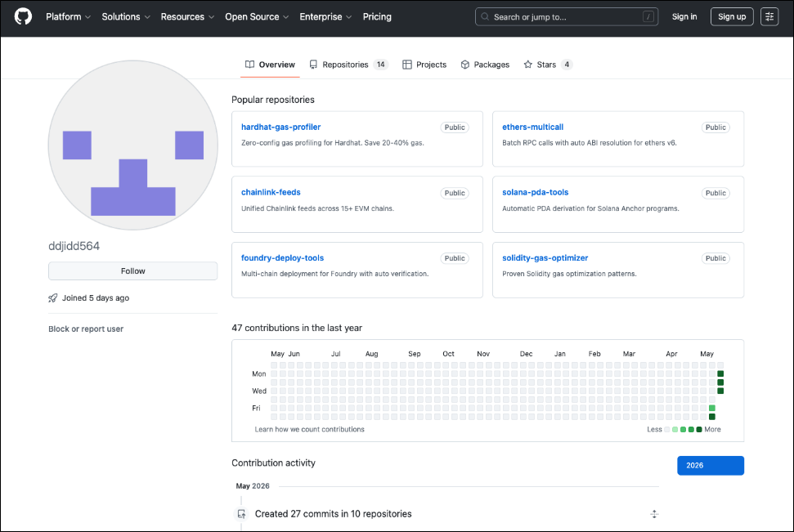Screen dimensions: 794x532
Task: Click Block or report user
Action: coord(86,329)
